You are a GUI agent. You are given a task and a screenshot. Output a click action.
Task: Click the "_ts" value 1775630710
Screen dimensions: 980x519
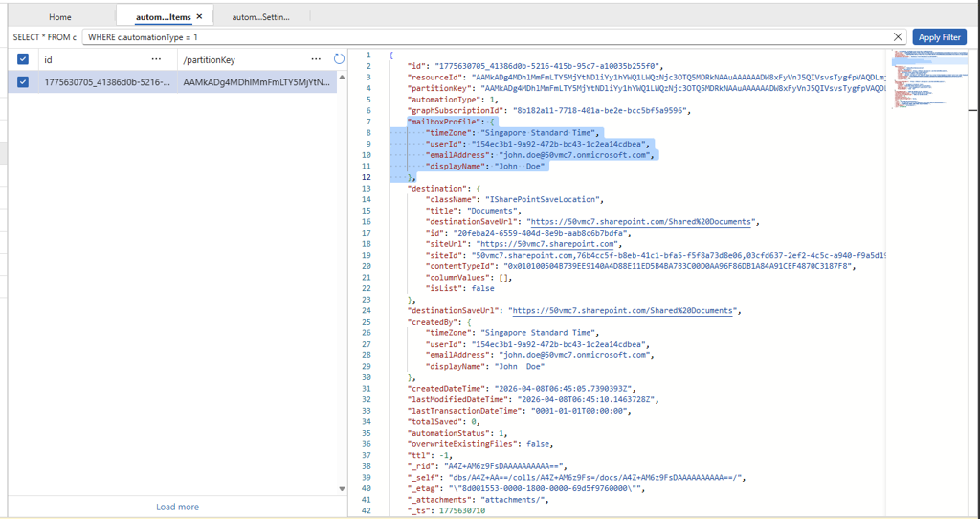461,510
